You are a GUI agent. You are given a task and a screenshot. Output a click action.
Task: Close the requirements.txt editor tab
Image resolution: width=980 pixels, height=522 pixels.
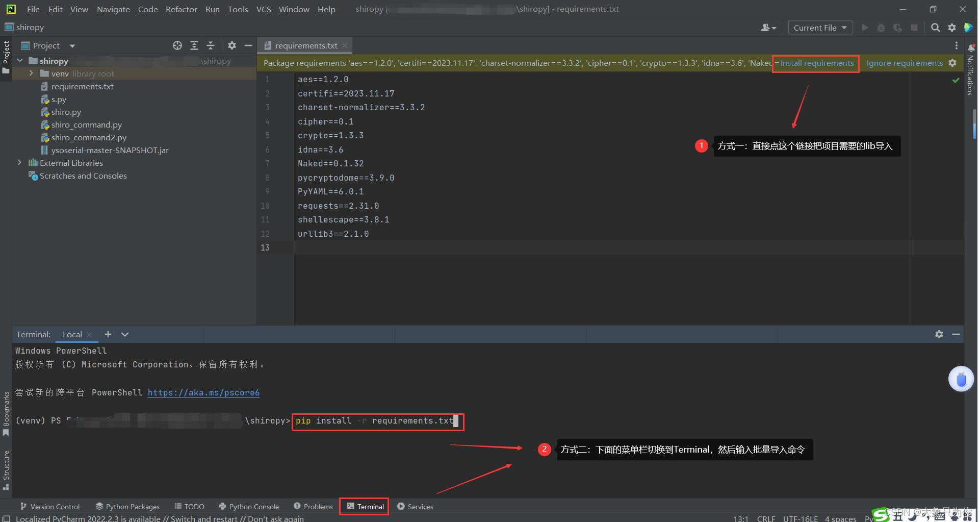(345, 45)
